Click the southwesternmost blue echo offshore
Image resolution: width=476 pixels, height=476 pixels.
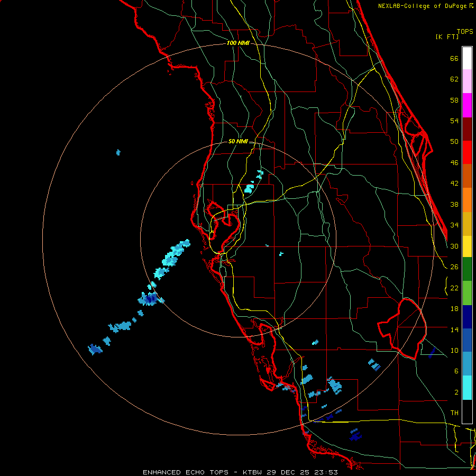point(95,350)
